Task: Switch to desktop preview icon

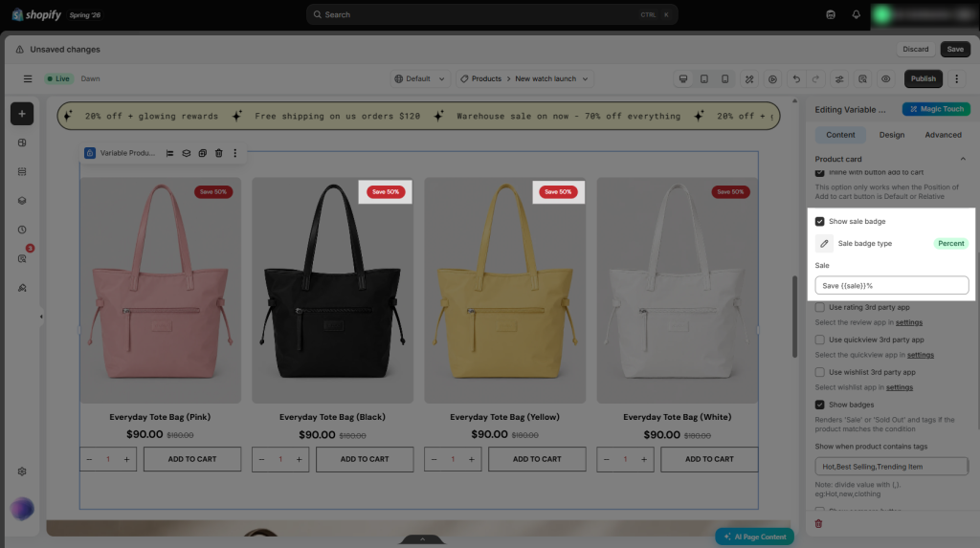Action: point(683,78)
